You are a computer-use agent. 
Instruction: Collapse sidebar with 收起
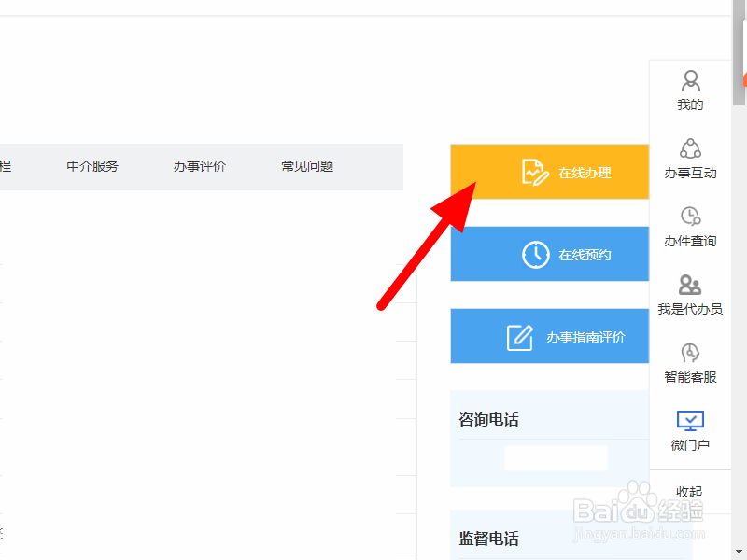tap(689, 492)
